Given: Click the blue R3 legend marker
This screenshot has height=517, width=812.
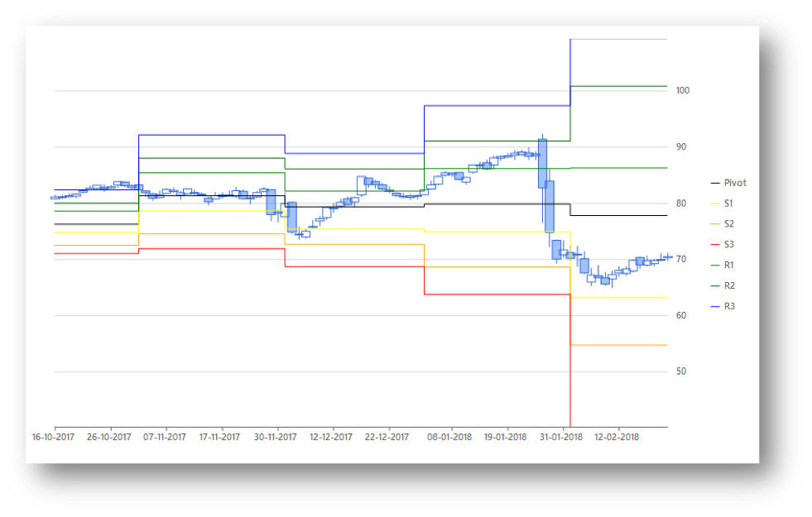Looking at the screenshot, I should click(714, 305).
